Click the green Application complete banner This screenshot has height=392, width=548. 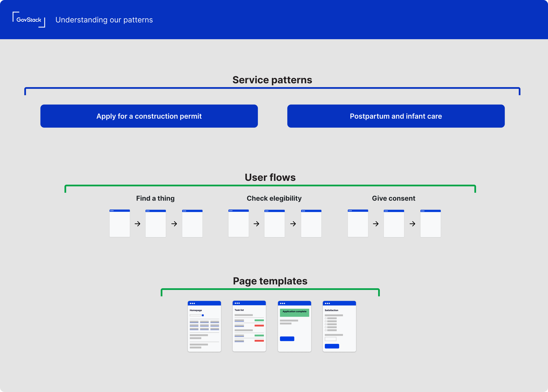(x=294, y=313)
